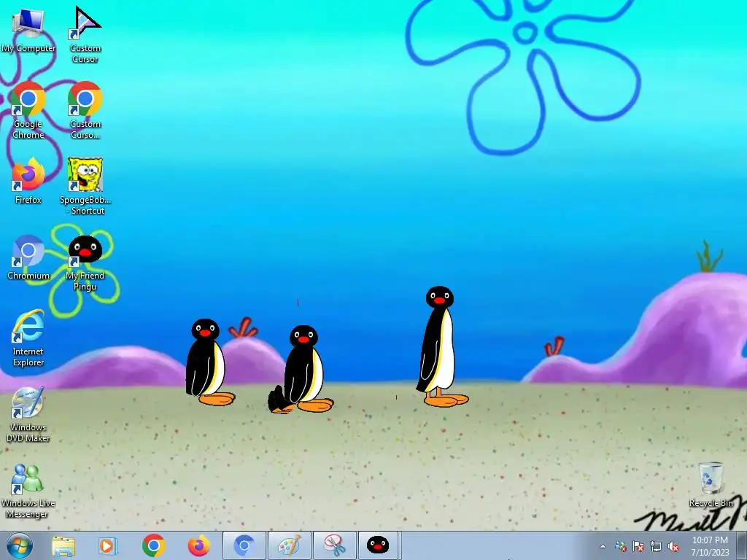747x560 pixels.
Task: Select the Custom Curso... Chrome shortcut
Action: (85, 111)
